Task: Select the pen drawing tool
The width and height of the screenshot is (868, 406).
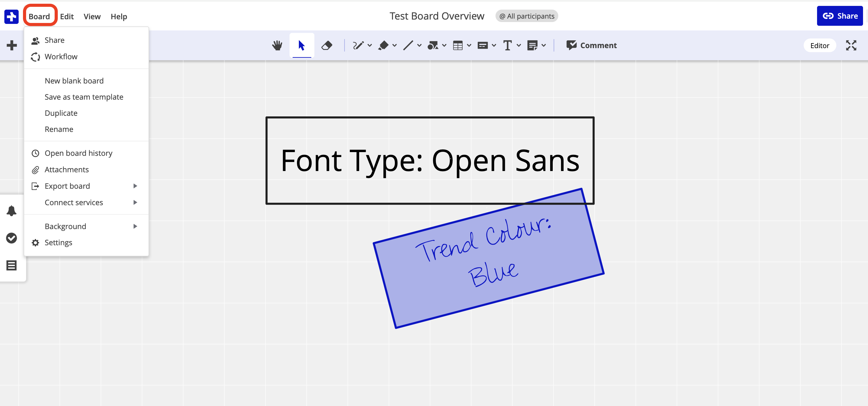Action: [x=358, y=45]
